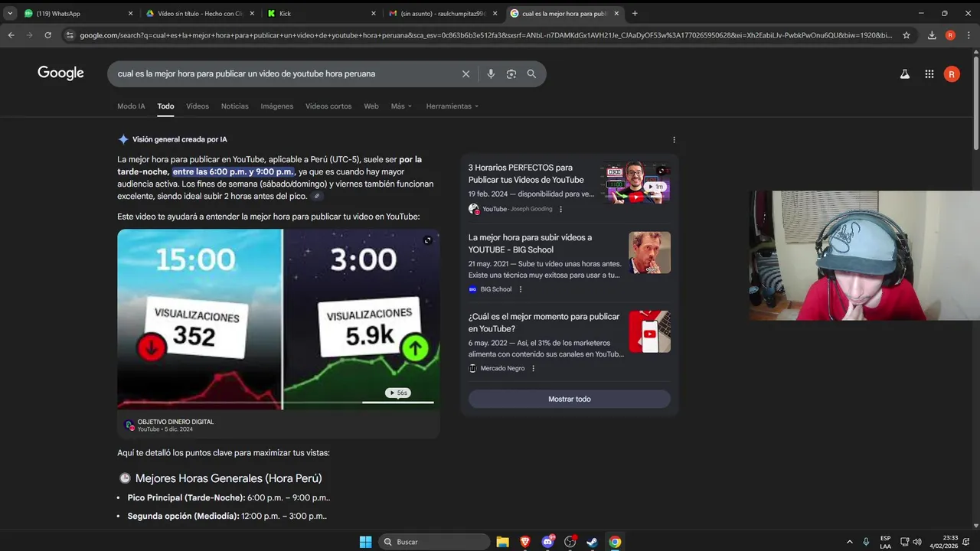Switch to the Video sin título tab
980x551 pixels.
[199, 13]
